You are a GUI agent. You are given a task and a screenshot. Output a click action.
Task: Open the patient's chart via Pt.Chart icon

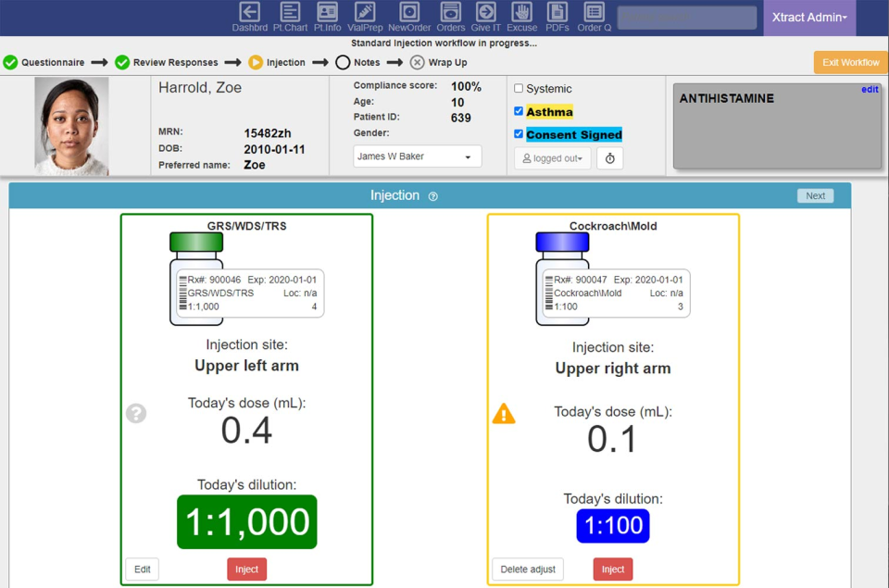290,15
